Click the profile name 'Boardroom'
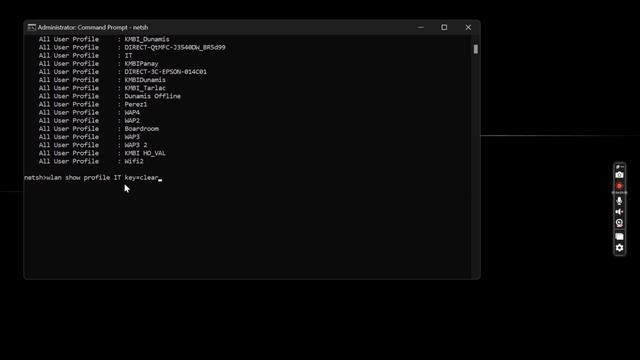This screenshot has height=360, width=640. click(x=141, y=129)
